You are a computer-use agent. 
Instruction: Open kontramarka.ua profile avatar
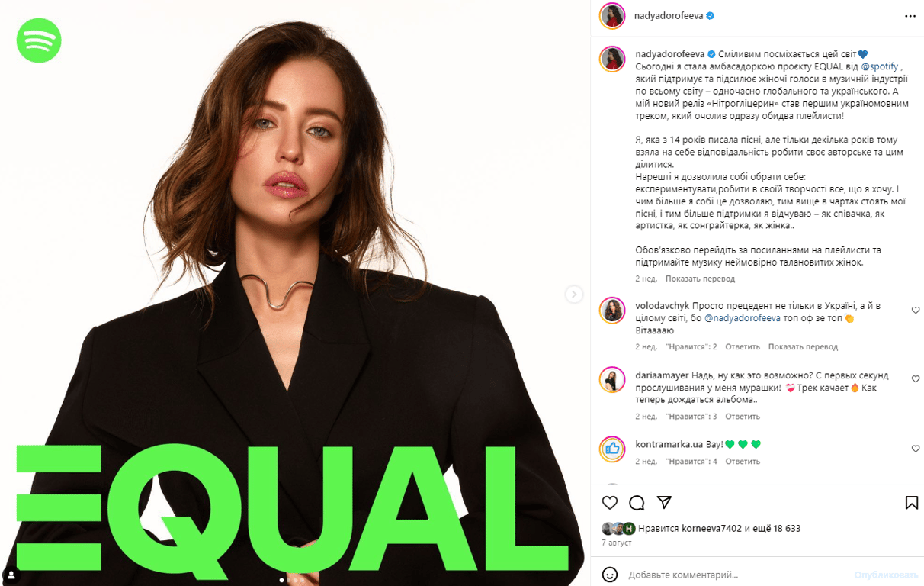point(612,449)
